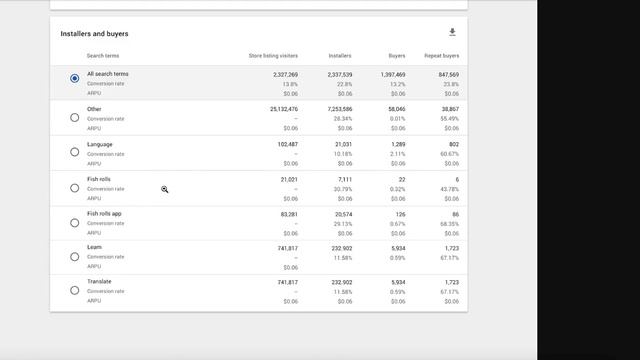Click the Other row label

(x=94, y=109)
